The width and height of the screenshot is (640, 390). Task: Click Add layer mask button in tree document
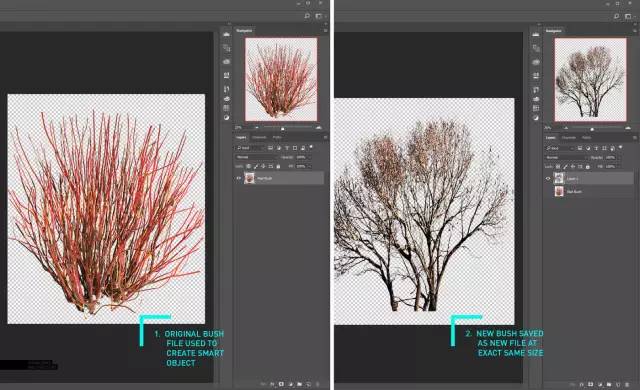tap(590, 384)
